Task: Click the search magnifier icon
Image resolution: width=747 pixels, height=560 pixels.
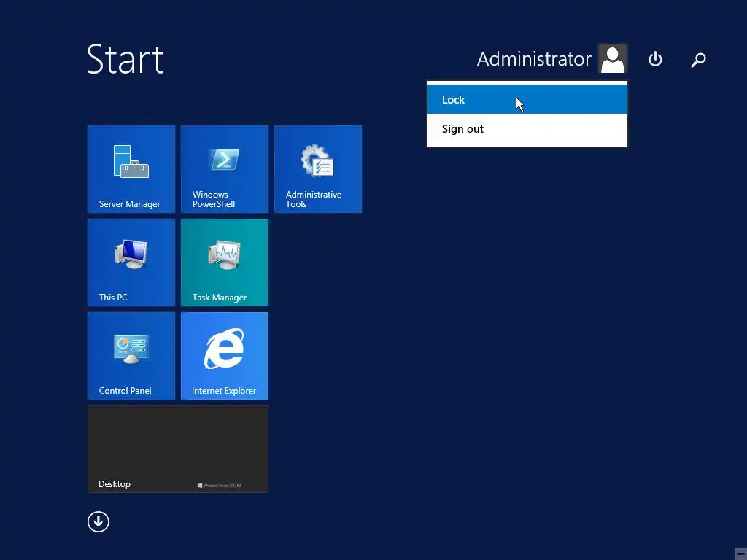Action: pos(698,60)
